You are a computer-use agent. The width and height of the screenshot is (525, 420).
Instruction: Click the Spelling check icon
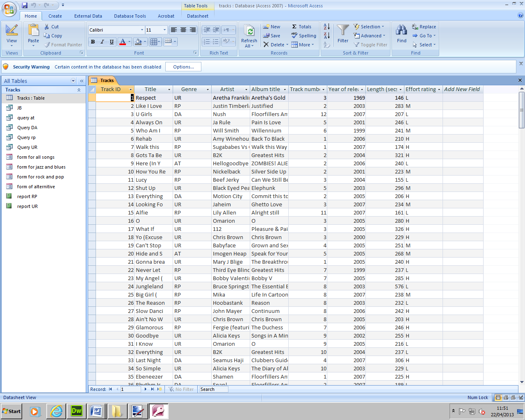pos(294,36)
